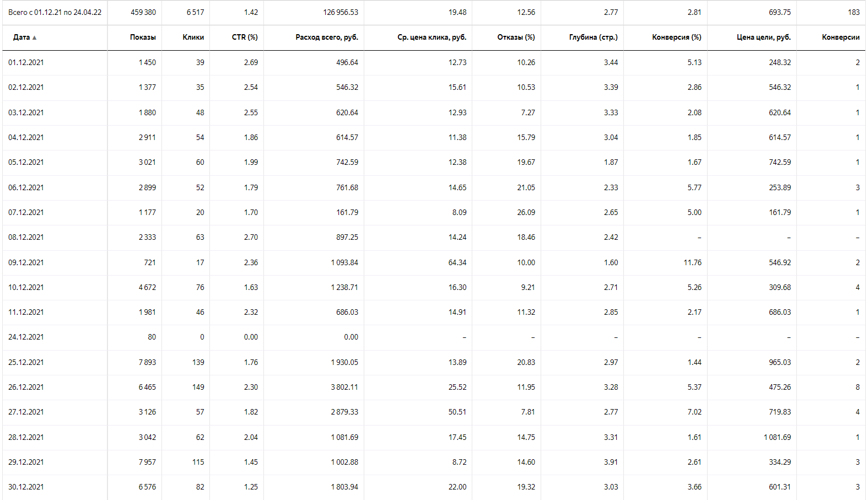
Task: Sort by the CTR (%) column header
Action: [245, 37]
